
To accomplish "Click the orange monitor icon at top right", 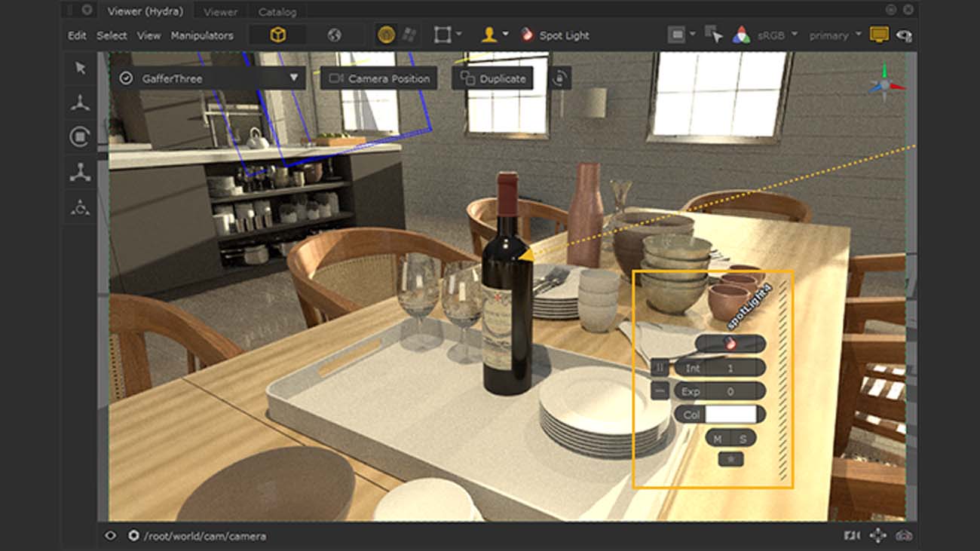I will coord(878,35).
